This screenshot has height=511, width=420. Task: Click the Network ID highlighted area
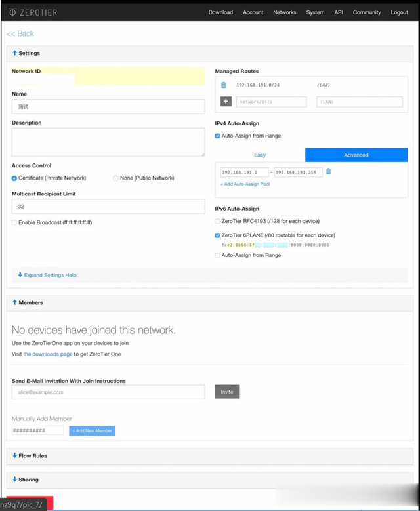(108, 76)
